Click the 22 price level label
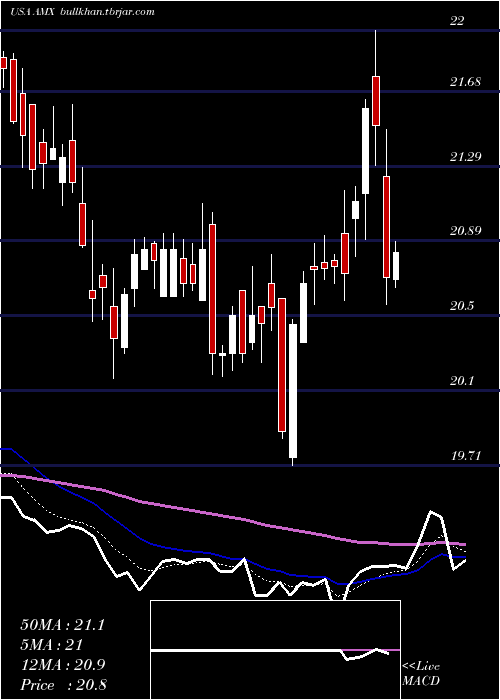This screenshot has width=500, height=700. pyautogui.click(x=457, y=21)
